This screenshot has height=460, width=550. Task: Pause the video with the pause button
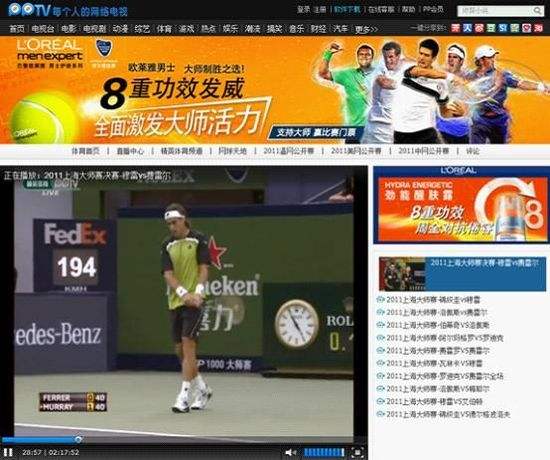(8, 452)
